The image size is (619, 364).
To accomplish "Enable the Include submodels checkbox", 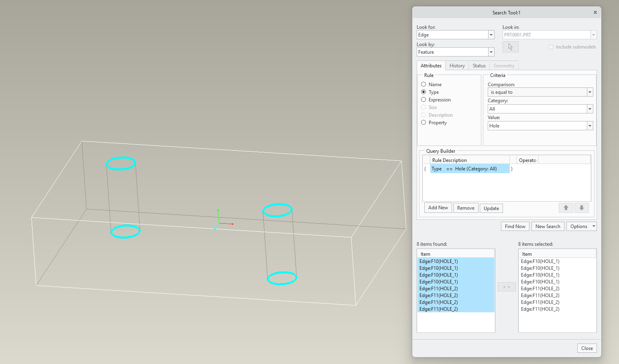I will pyautogui.click(x=551, y=47).
